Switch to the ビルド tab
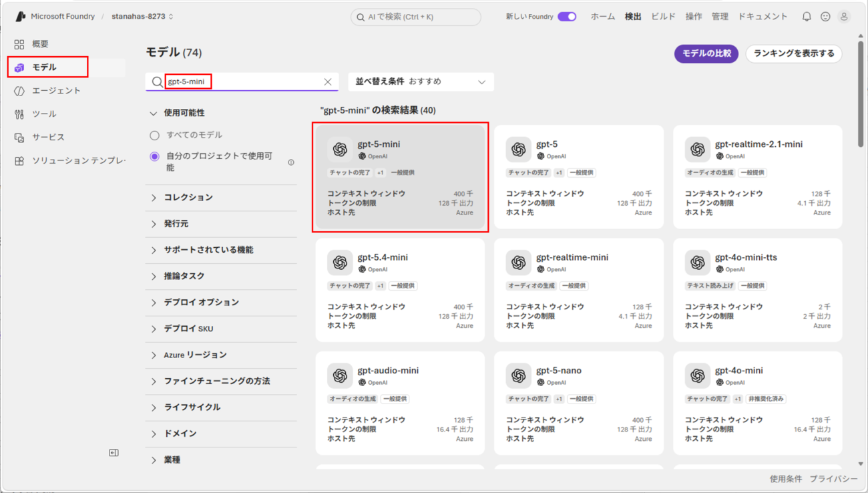Image resolution: width=868 pixels, height=493 pixels. 663,17
